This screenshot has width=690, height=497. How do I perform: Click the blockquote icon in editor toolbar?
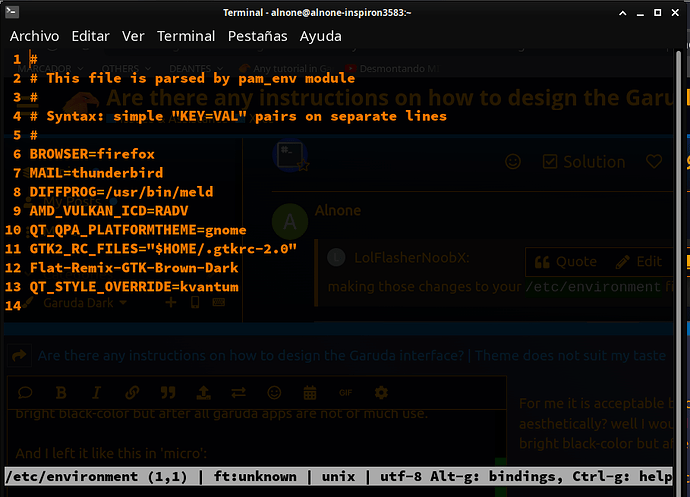[168, 392]
